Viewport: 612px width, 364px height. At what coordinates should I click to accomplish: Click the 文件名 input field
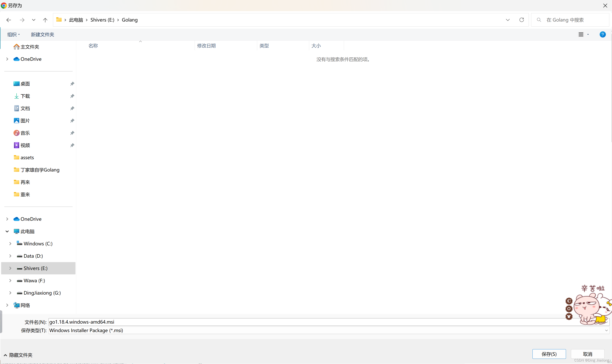tap(295, 322)
